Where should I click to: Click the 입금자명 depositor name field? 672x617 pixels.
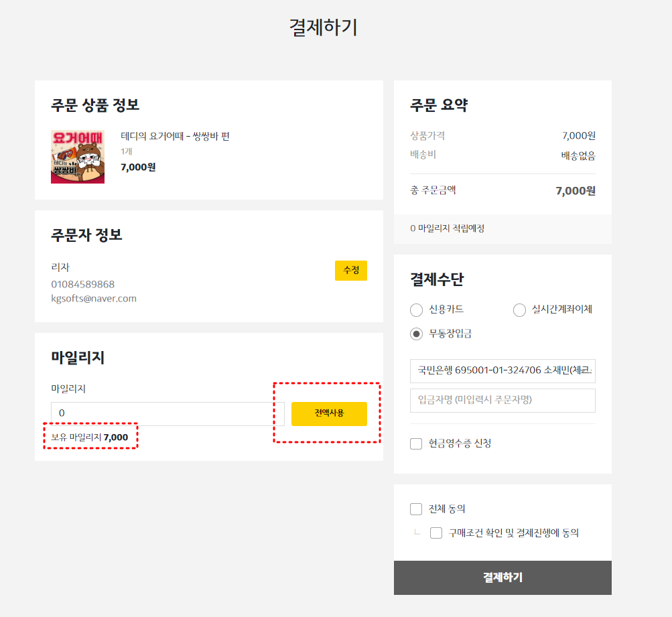(x=502, y=400)
